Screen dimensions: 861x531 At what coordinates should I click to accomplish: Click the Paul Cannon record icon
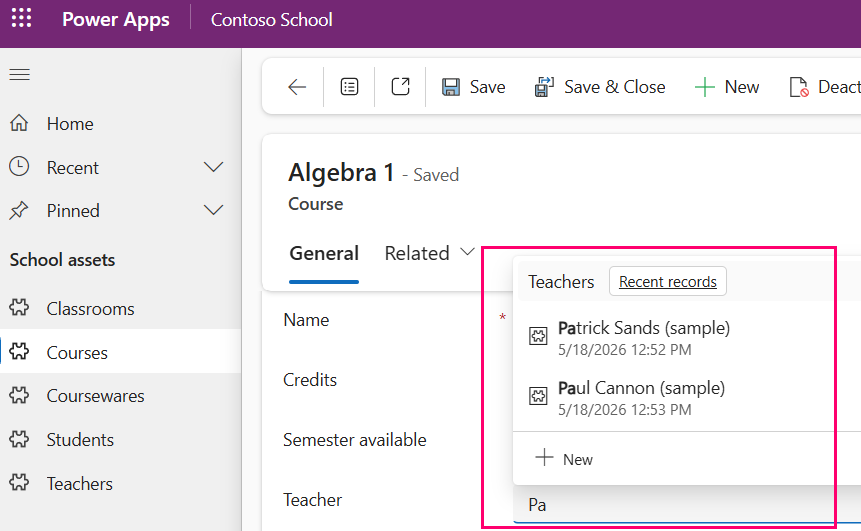(x=538, y=395)
